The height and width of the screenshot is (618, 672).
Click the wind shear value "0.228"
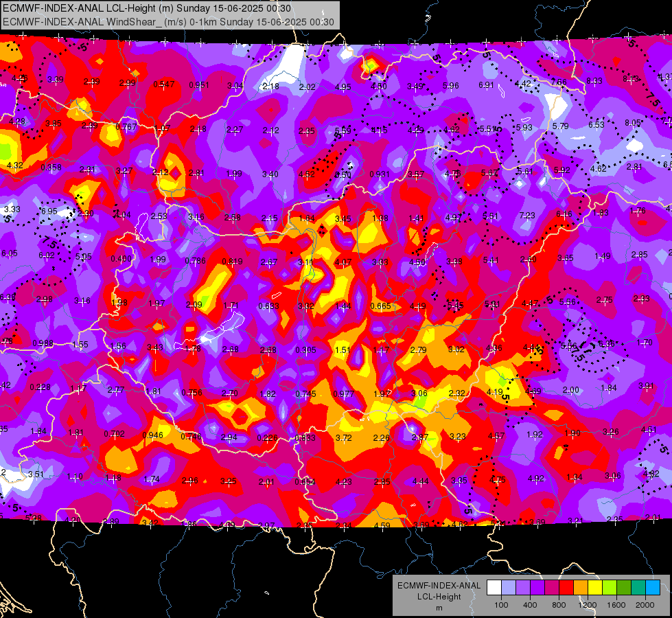(40, 387)
